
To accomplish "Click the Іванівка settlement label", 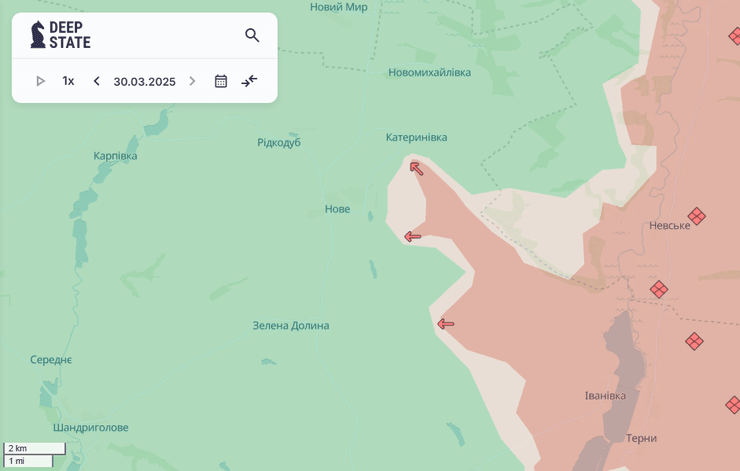I will [x=605, y=395].
